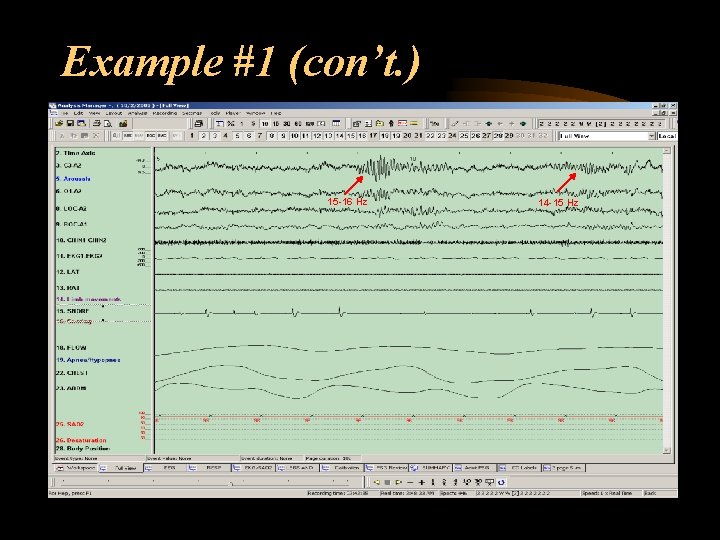This screenshot has height=540, width=720.
Task: Set time base to 10 seconds
Action: [264, 124]
